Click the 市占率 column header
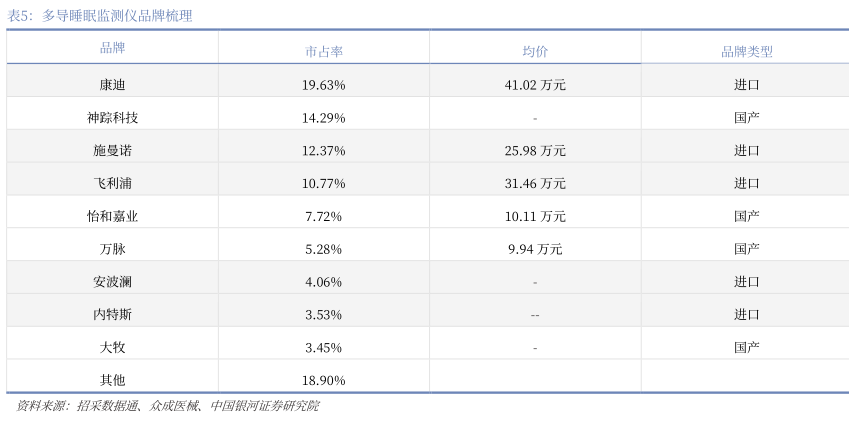 (323, 51)
